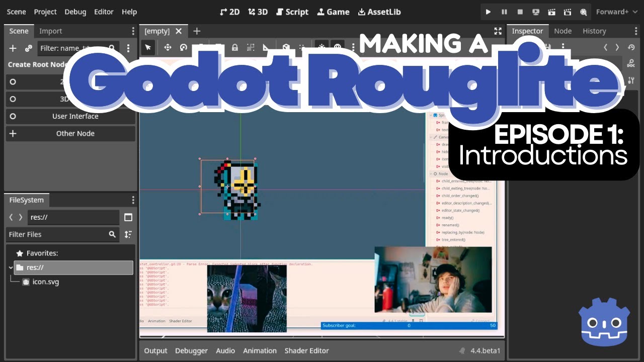The image size is (644, 362).
Task: Open the Inspector object history list
Action: point(631,47)
